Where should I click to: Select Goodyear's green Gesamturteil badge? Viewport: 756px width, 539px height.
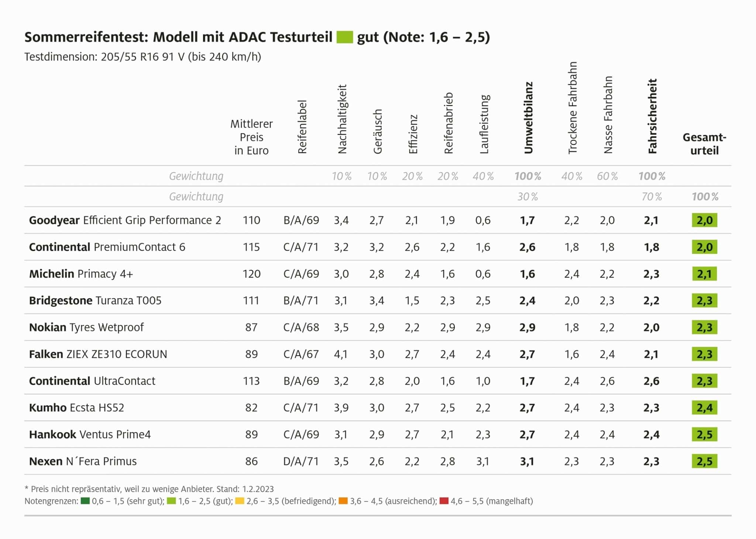704,220
